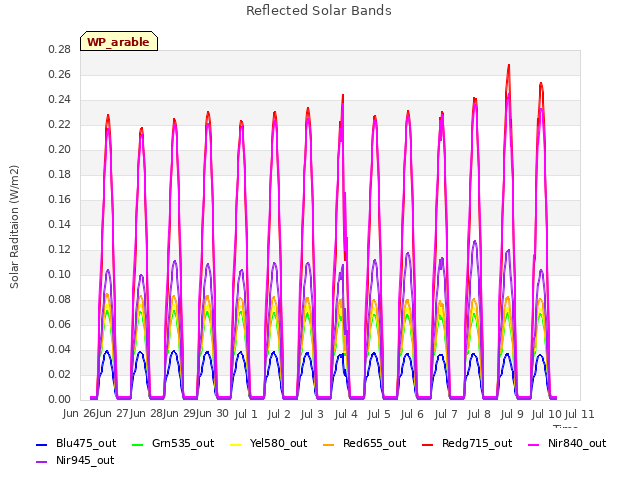Click the Jul 9 x-axis date label

tap(512, 414)
